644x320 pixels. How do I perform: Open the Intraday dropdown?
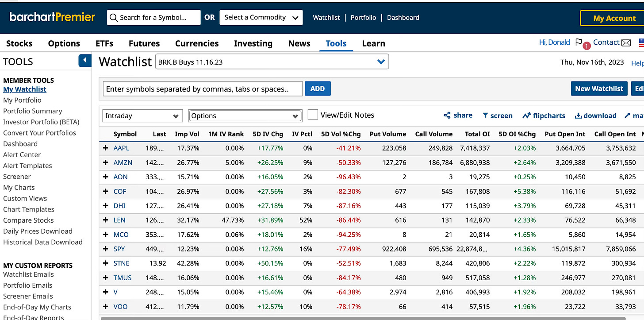click(x=142, y=116)
